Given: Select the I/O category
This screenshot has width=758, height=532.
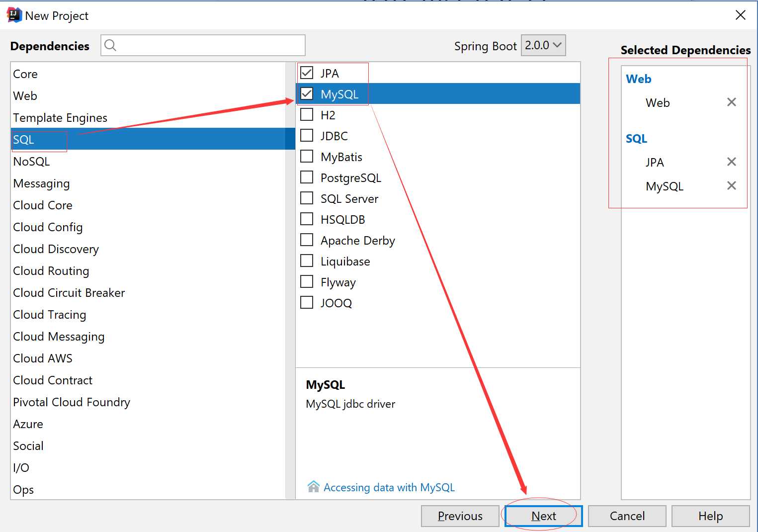Looking at the screenshot, I should click(x=148, y=468).
